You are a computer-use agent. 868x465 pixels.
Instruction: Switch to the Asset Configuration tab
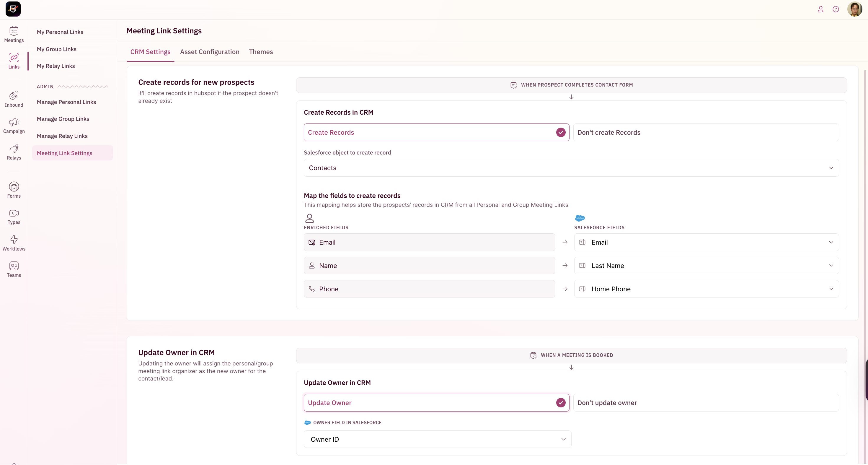(210, 52)
